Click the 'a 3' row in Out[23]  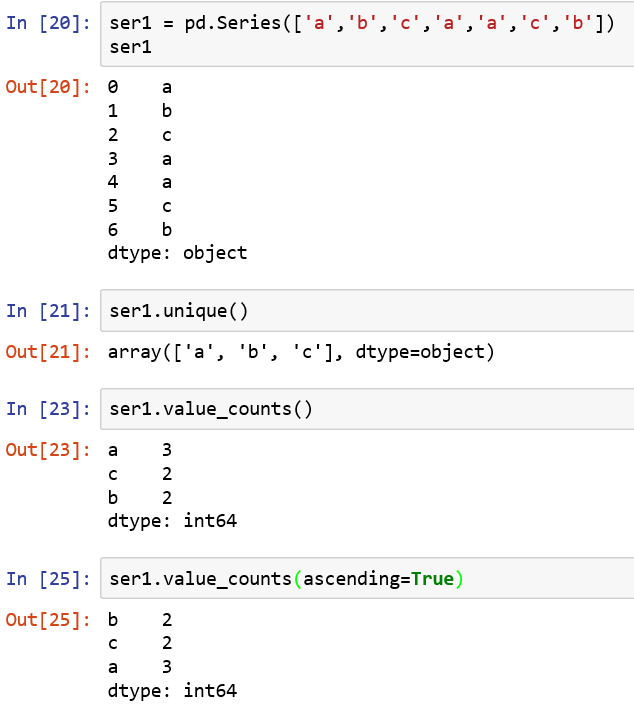tap(140, 450)
